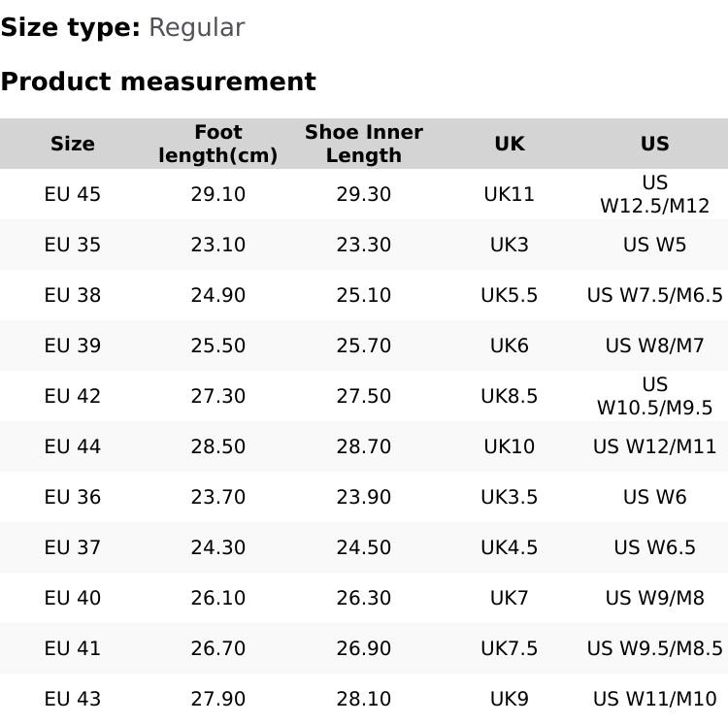The width and height of the screenshot is (728, 724).
Task: Click the US W12.5/M12 cell
Action: [x=655, y=194]
